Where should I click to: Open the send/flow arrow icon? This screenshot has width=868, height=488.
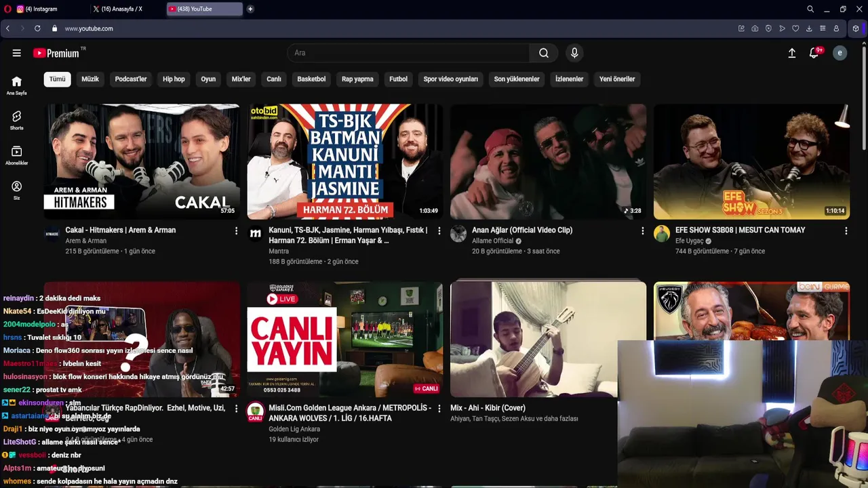[782, 28]
